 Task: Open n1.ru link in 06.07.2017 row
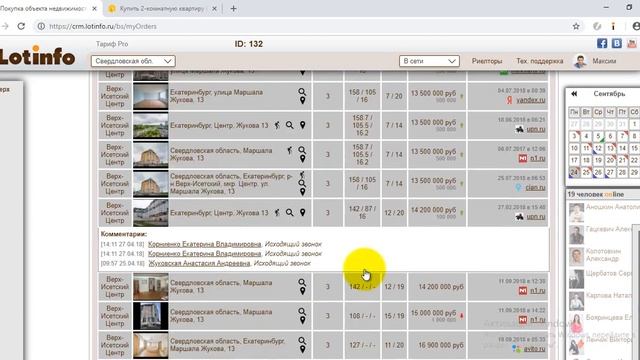(538, 158)
